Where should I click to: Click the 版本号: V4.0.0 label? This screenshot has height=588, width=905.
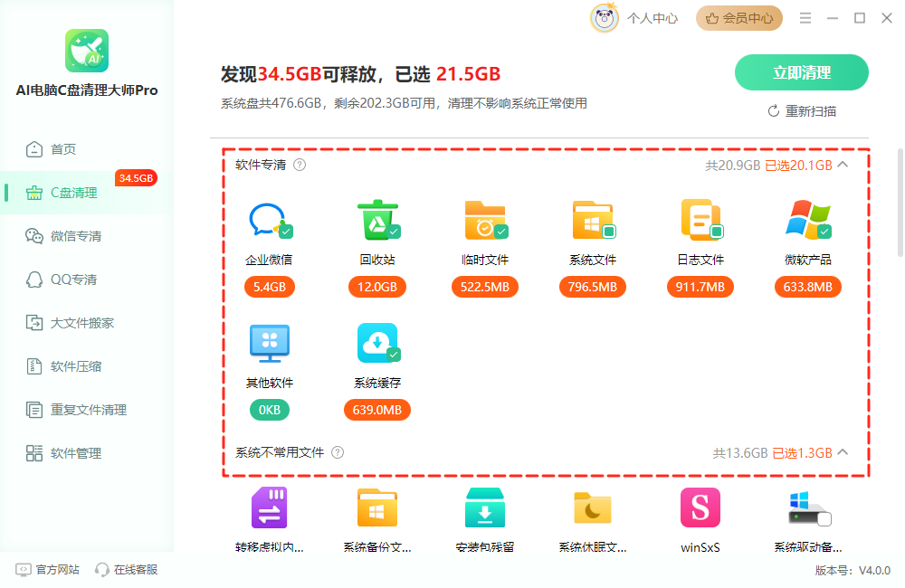coord(853,571)
